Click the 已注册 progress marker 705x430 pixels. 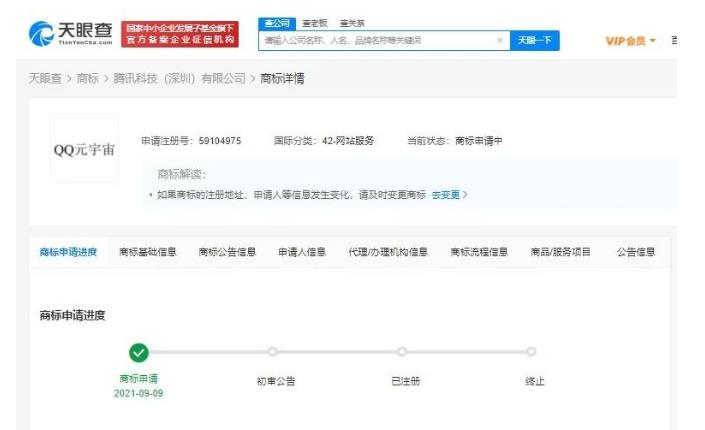tap(402, 352)
